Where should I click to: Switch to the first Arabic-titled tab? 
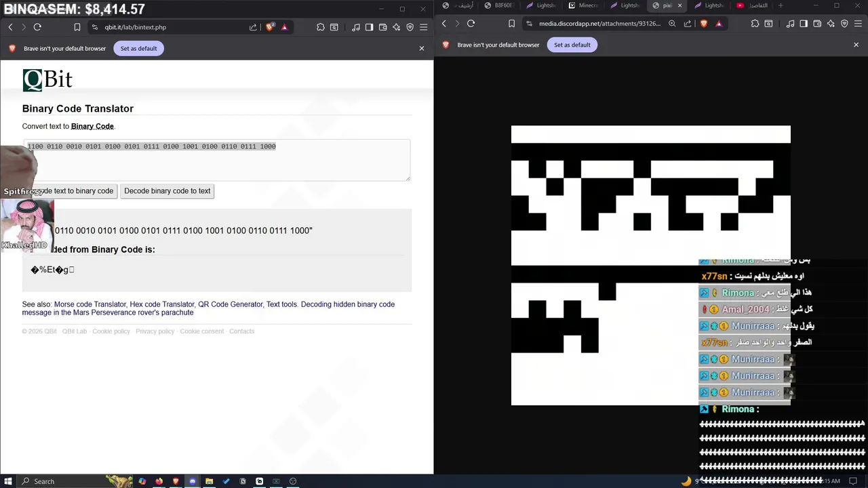point(458,5)
